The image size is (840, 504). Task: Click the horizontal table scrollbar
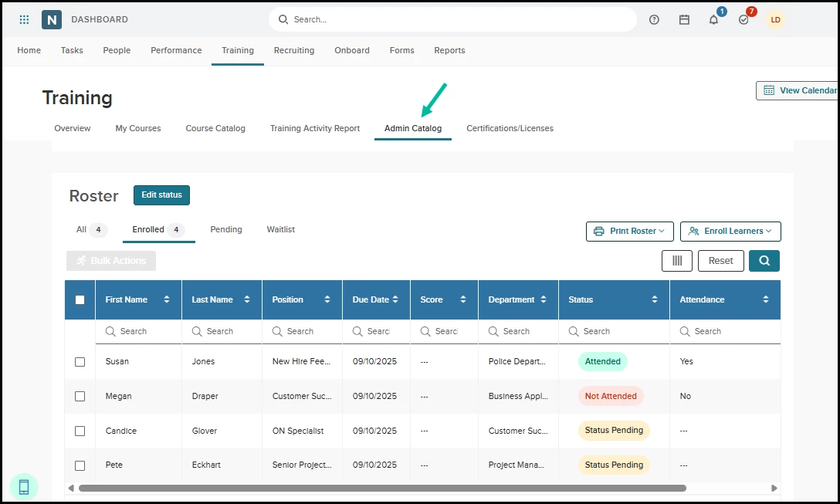[382, 488]
